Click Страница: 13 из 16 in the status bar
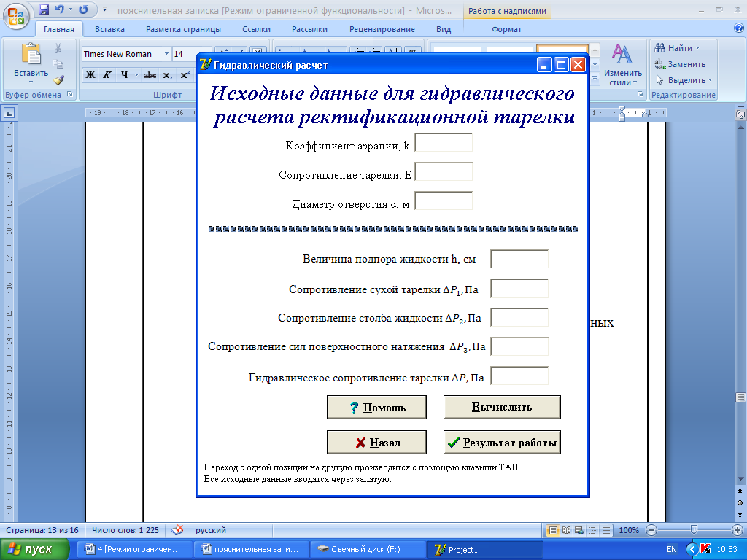Viewport: 747px width, 560px height. (42, 530)
